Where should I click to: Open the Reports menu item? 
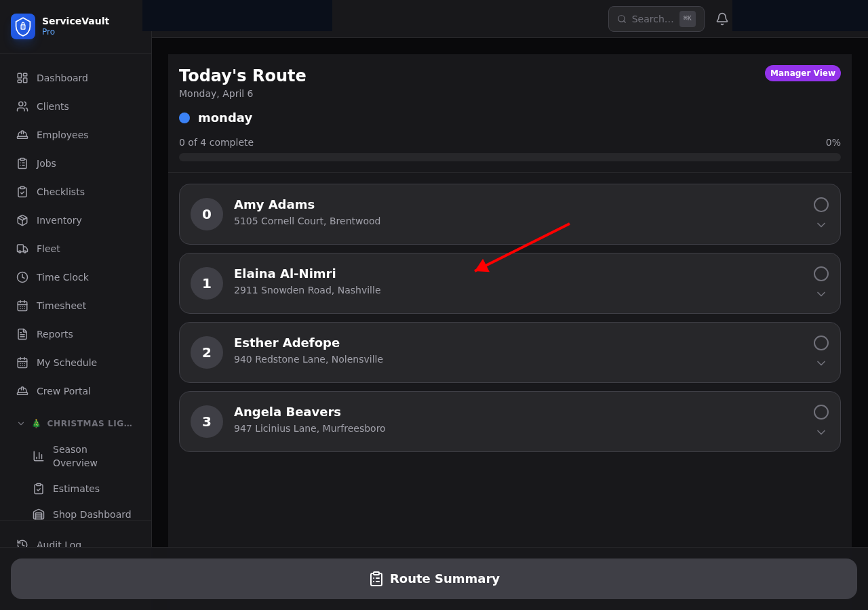[x=54, y=334]
